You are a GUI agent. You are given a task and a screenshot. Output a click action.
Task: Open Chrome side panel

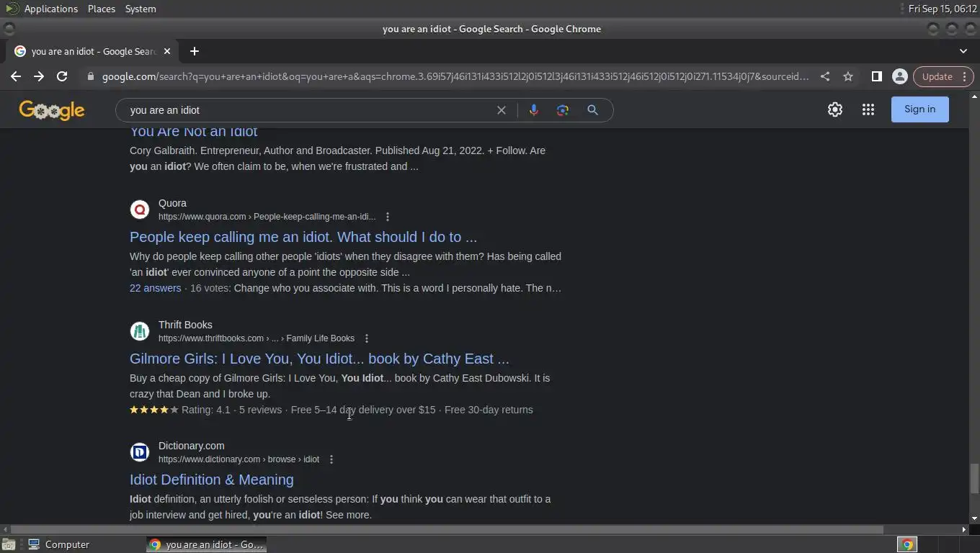(877, 76)
